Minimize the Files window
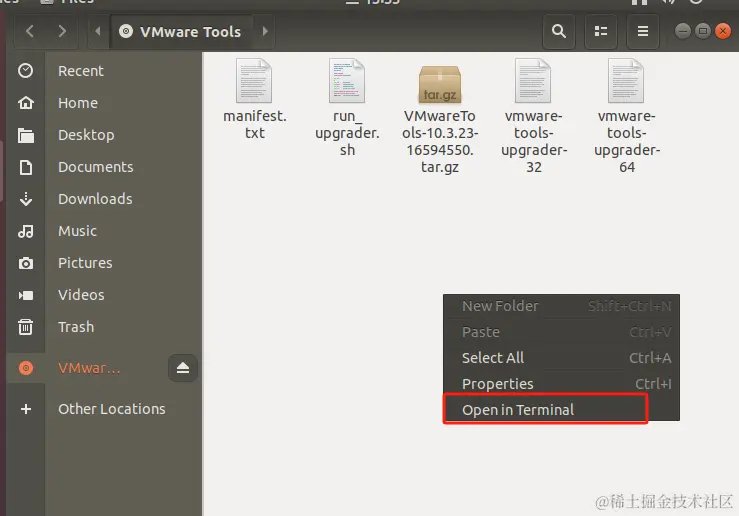This screenshot has height=516, width=739. click(x=682, y=31)
